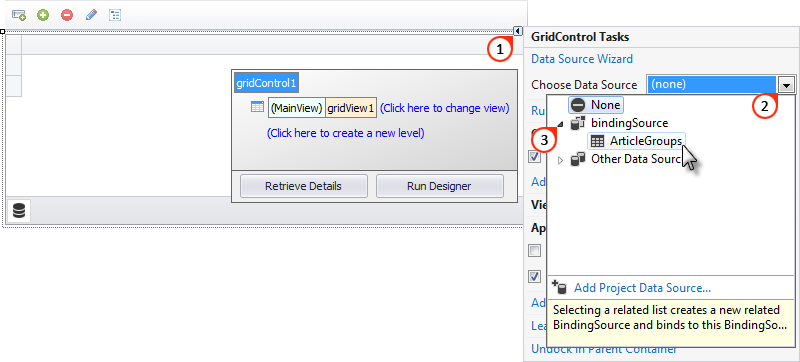Select the gridControl1 label
Viewport: 800px width, 362px height.
266,83
